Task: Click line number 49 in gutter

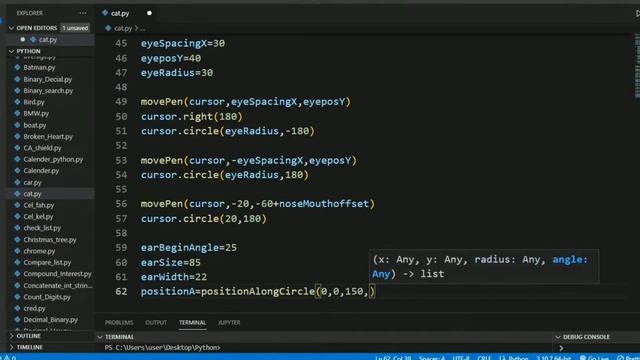Action: [x=121, y=102]
